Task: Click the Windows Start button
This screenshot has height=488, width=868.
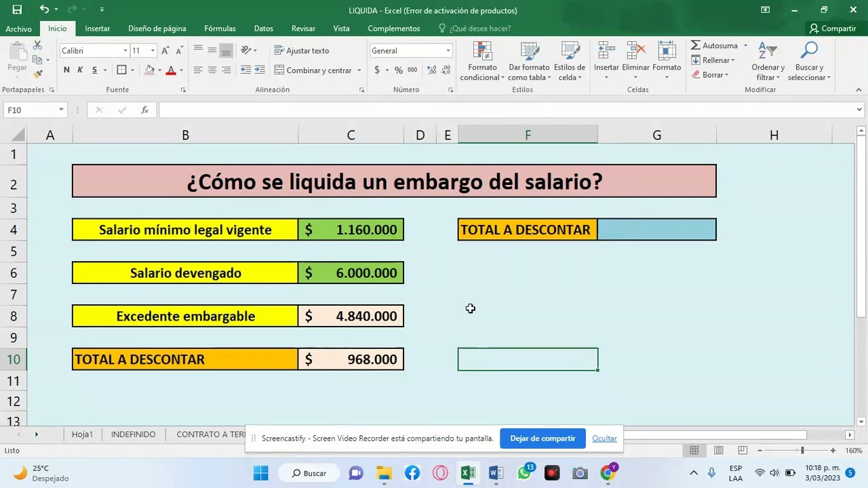Action: (260, 473)
